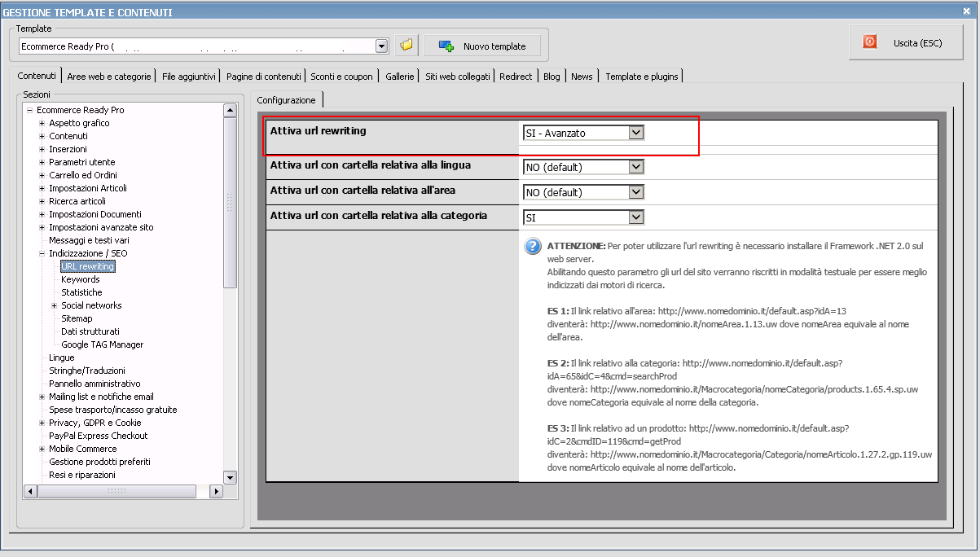Open the cartella relativa all'area dropdown
This screenshot has width=980, height=557.
click(x=636, y=192)
